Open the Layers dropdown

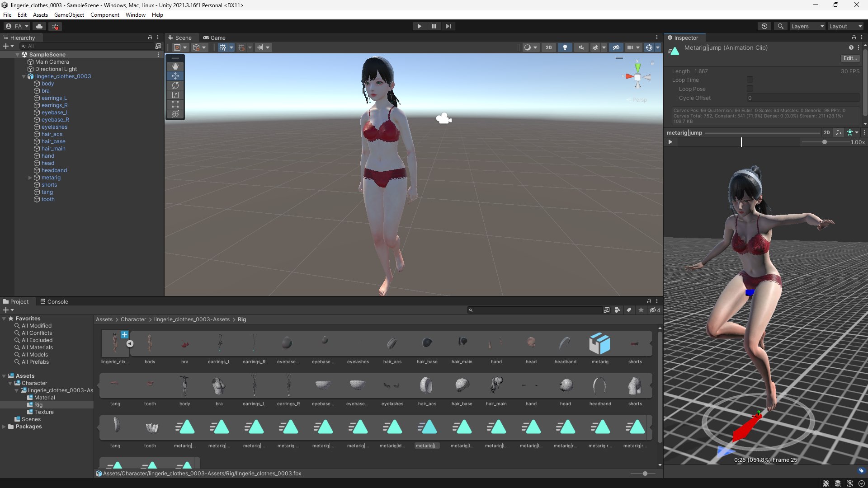(807, 26)
